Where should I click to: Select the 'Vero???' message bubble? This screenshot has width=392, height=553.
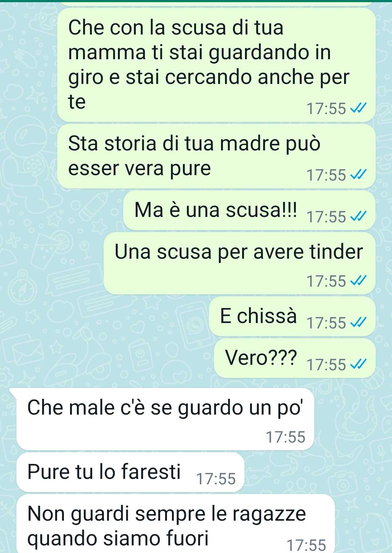[295, 358]
